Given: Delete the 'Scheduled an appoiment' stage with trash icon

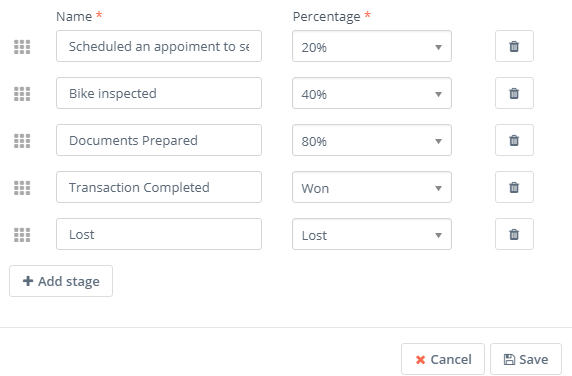Looking at the screenshot, I should coord(514,46).
